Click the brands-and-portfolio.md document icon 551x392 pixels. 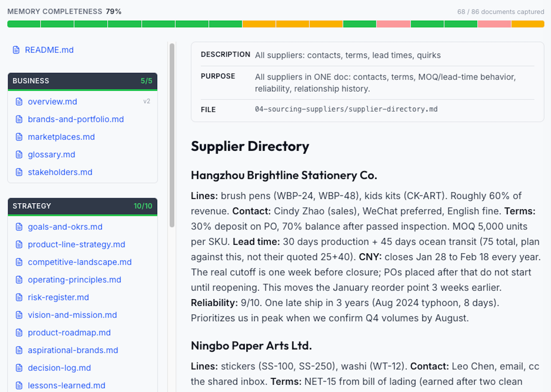(19, 119)
